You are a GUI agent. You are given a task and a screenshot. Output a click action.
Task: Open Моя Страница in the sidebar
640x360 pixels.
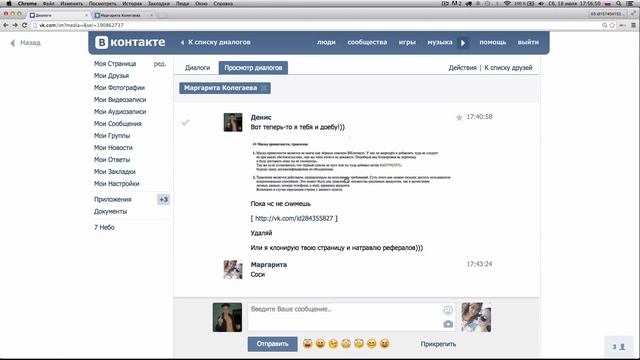click(x=115, y=64)
